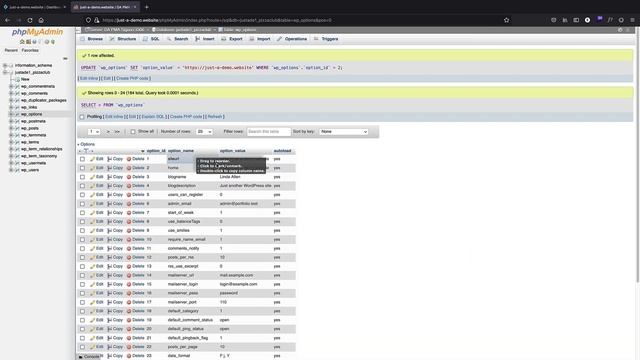Screen dimensions: 640x360
Task: Collapse all navigation tree icon
Action: pyautogui.click(x=65, y=59)
